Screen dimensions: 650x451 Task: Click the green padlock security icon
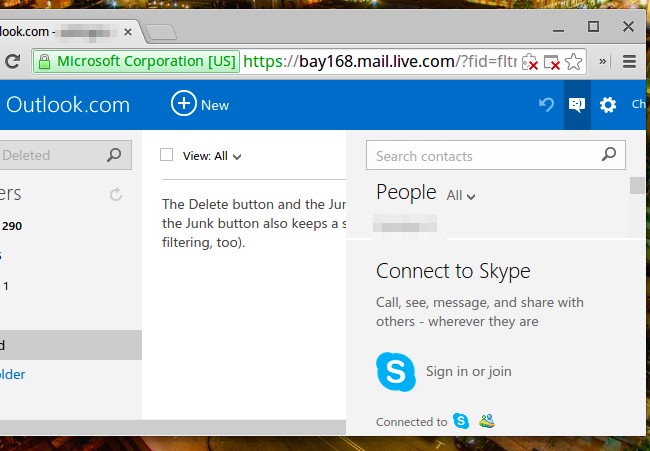[44, 62]
